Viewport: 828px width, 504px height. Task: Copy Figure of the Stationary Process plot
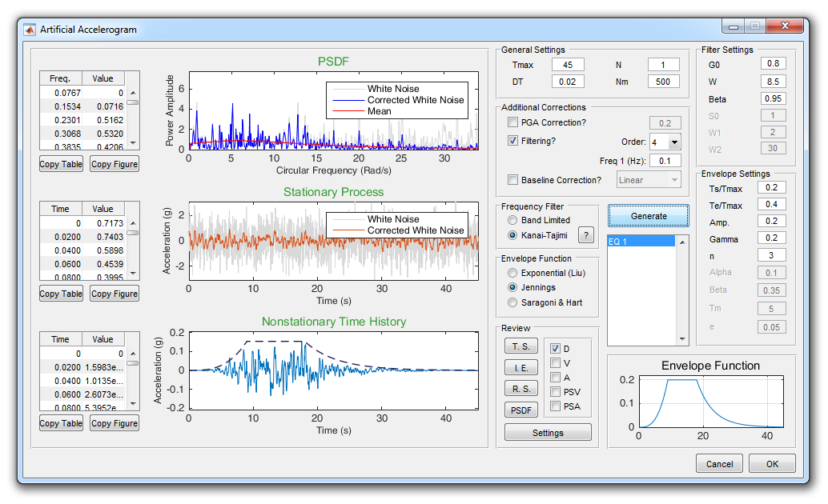[114, 294]
